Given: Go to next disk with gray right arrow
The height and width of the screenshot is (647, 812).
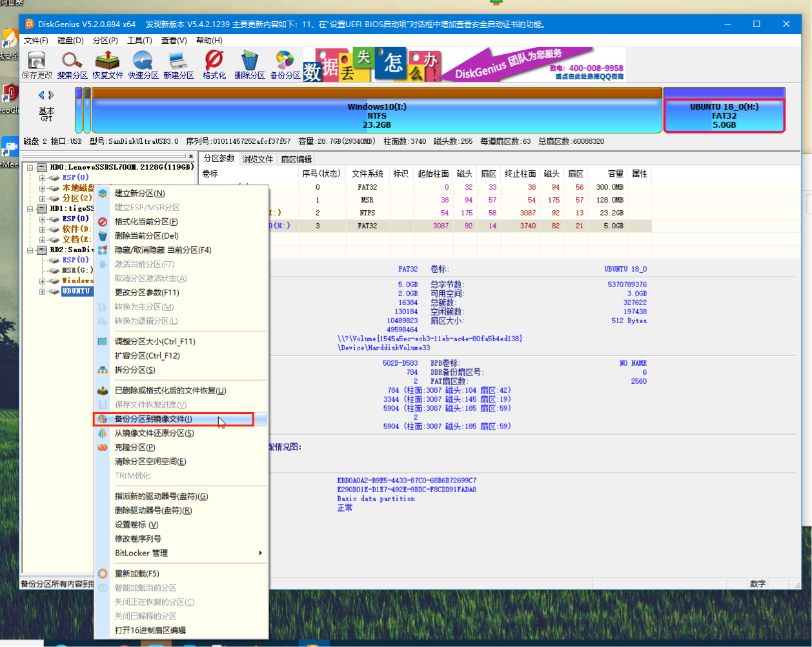Looking at the screenshot, I should pos(52,95).
